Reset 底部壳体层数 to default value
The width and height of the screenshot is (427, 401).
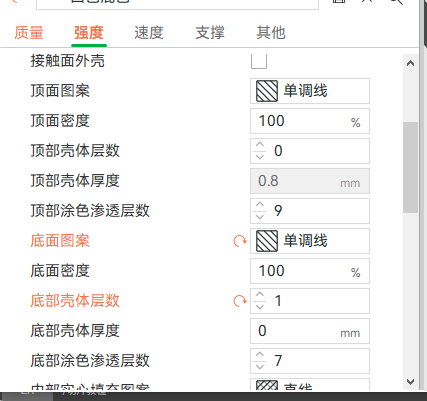pos(240,301)
